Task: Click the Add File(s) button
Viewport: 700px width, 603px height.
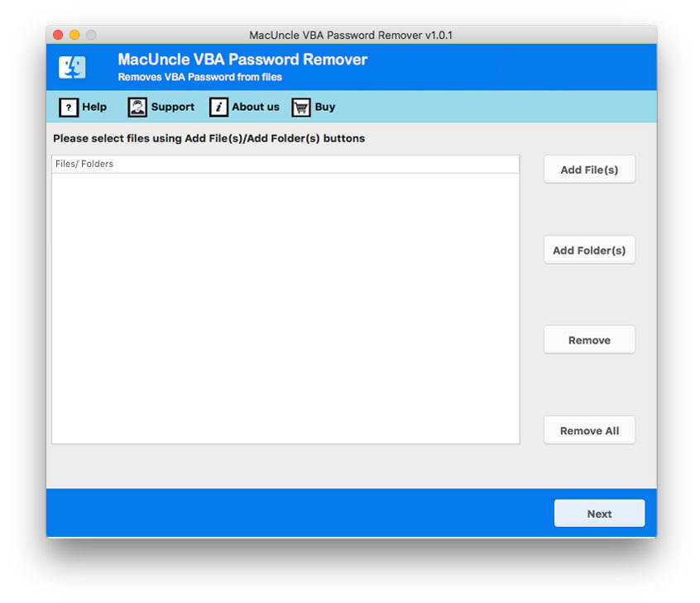Action: 589,169
